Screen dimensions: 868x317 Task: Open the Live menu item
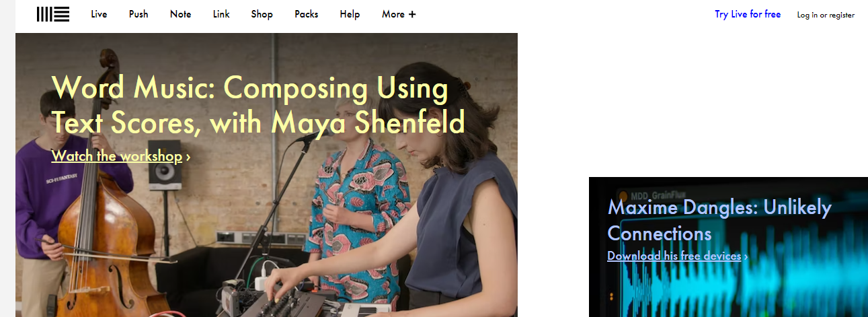(99, 14)
